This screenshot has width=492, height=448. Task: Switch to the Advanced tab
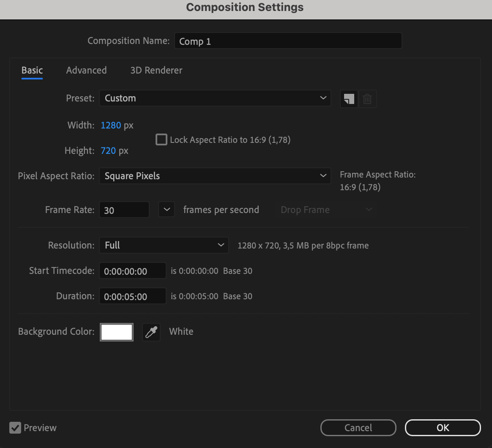pyautogui.click(x=86, y=70)
